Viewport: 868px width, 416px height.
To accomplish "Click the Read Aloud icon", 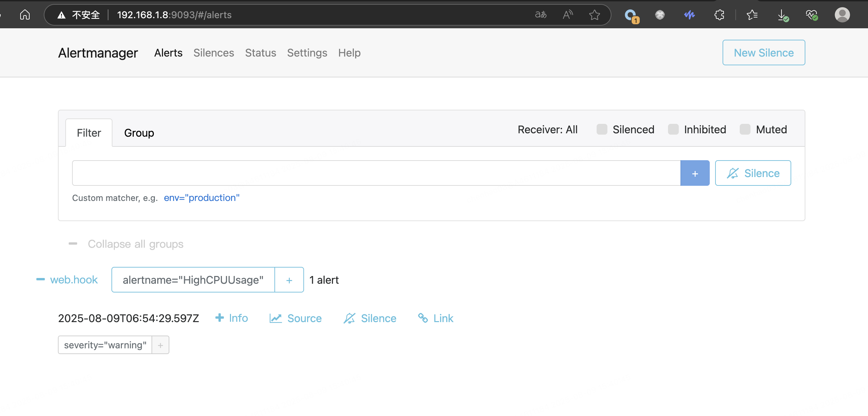I will (x=568, y=15).
